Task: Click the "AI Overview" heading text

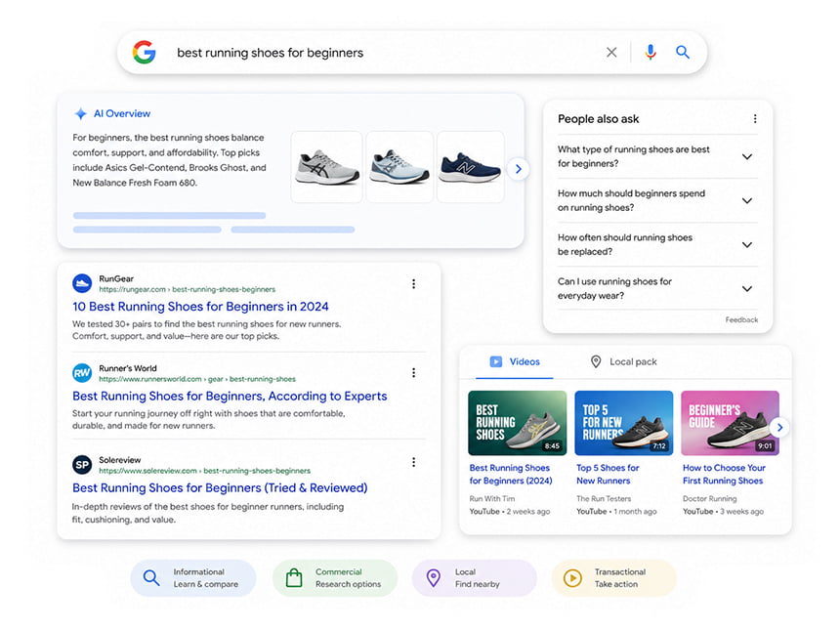Action: coord(122,113)
